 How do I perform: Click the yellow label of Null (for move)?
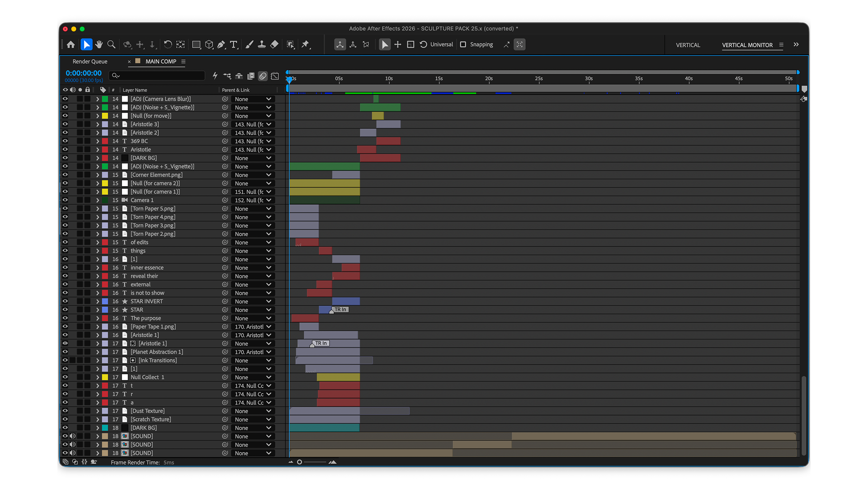[105, 116]
